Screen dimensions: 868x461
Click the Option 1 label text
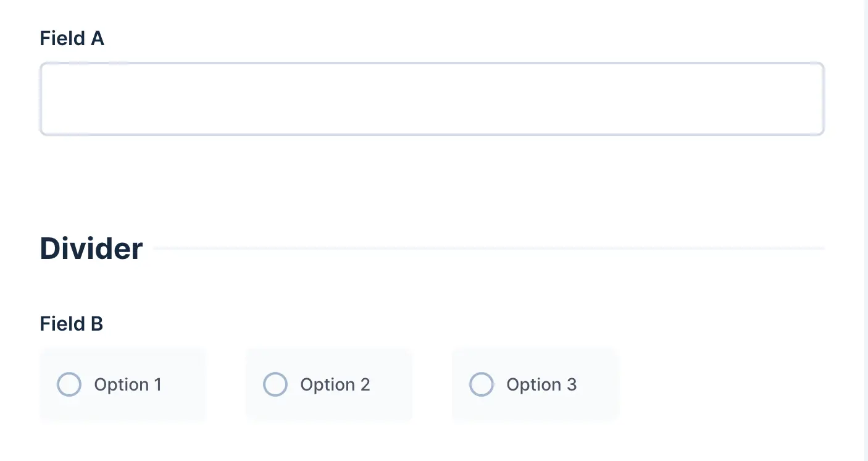coord(128,384)
